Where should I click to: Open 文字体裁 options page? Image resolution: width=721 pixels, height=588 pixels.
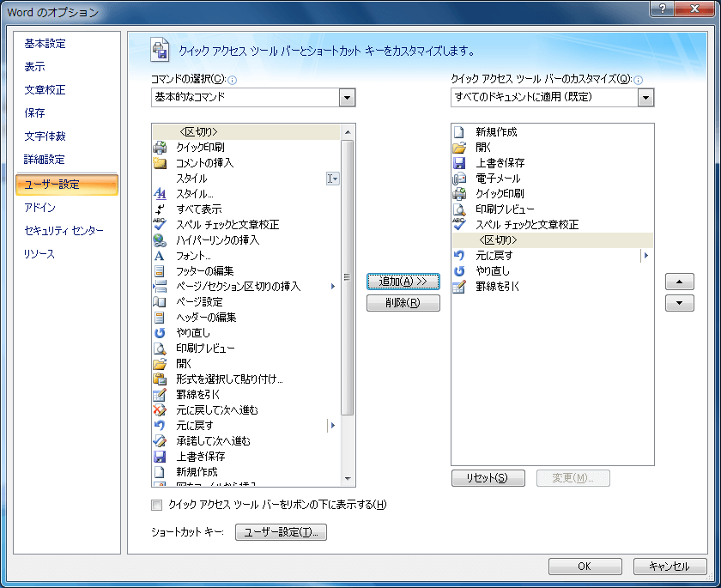pyautogui.click(x=45, y=136)
